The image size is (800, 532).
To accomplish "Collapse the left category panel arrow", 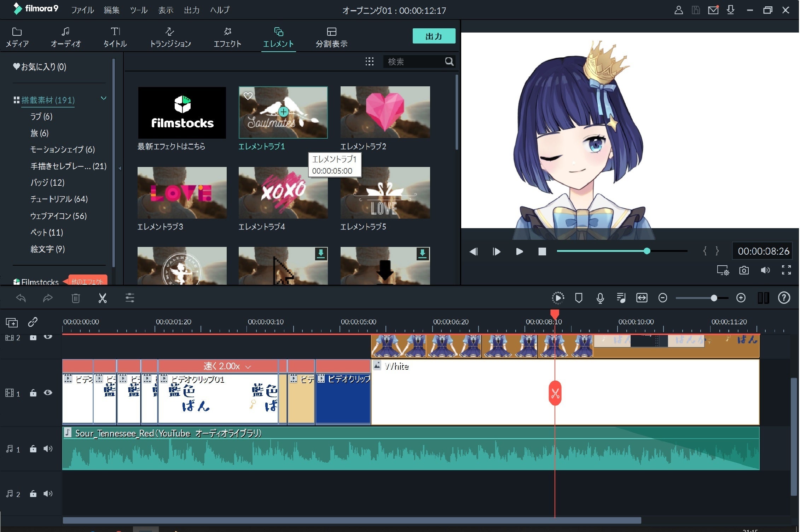I will pyautogui.click(x=120, y=168).
